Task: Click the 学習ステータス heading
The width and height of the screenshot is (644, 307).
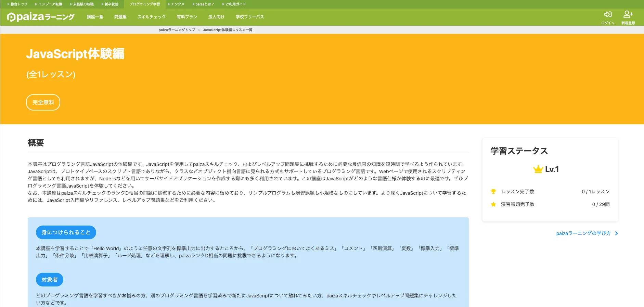Action: [519, 151]
